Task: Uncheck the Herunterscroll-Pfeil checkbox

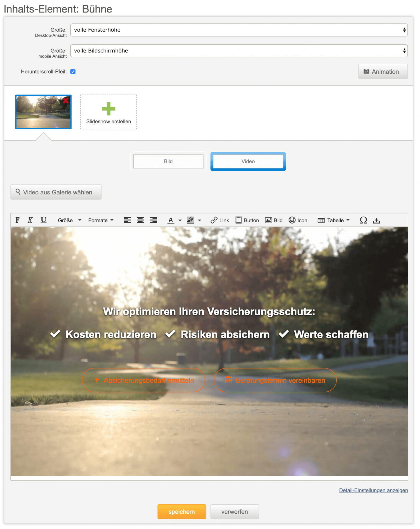Action: 73,72
